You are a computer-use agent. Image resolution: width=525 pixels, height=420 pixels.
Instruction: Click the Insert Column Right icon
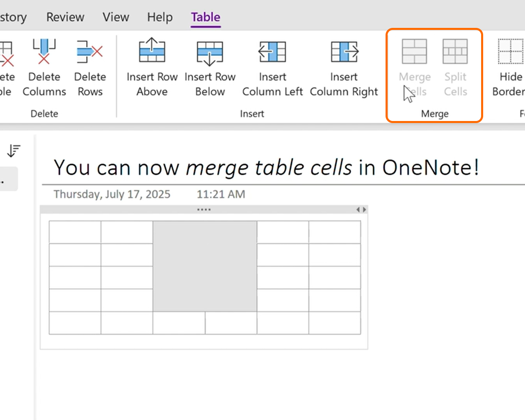tap(344, 52)
